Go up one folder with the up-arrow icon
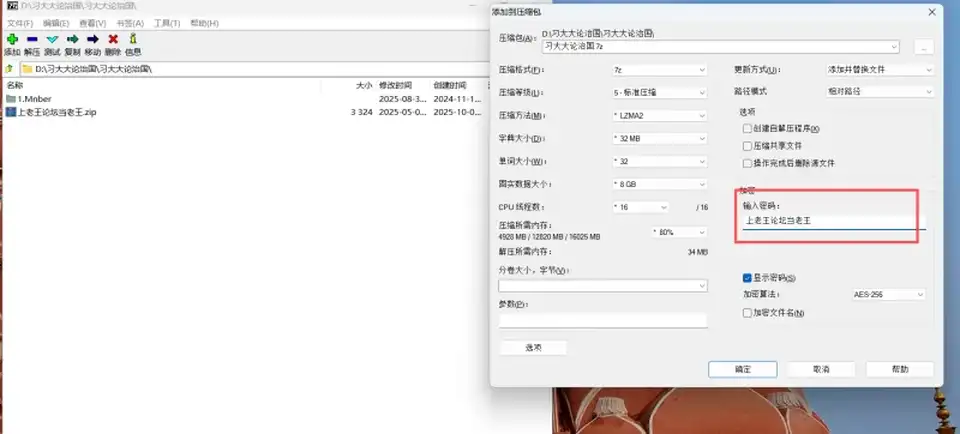Image resolution: width=960 pixels, height=434 pixels. click(9, 69)
